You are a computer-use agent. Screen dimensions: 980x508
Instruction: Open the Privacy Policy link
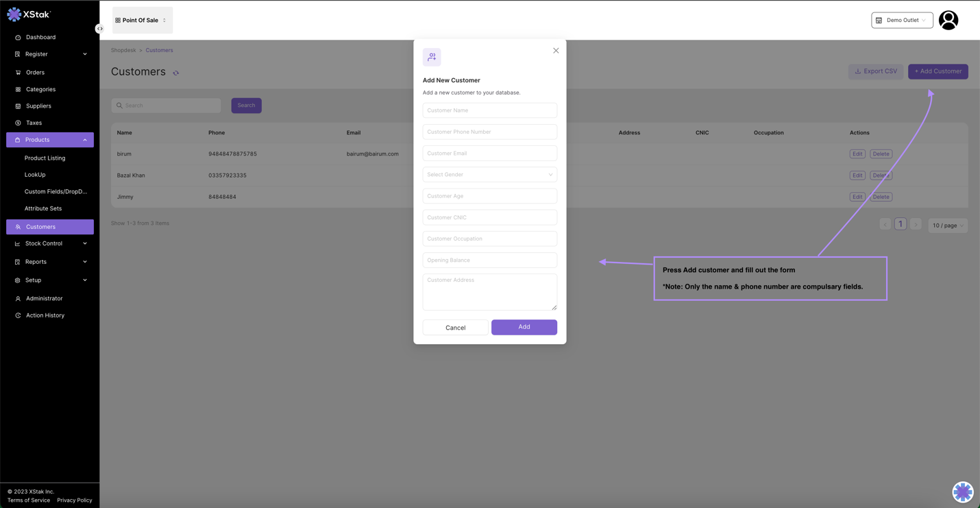pos(75,500)
